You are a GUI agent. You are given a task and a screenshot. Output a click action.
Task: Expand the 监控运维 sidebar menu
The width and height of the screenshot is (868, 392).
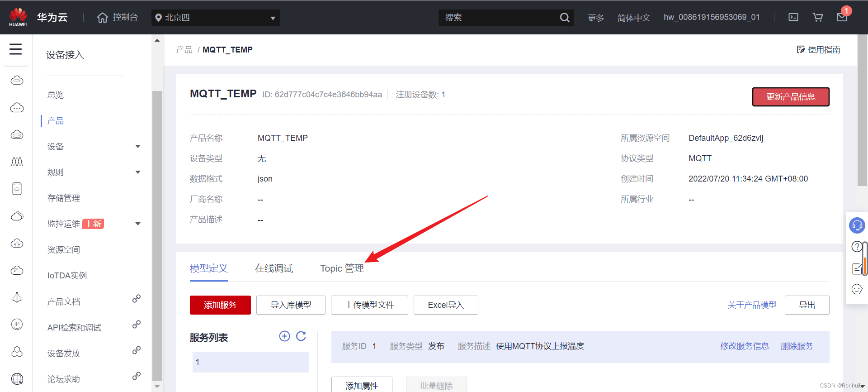pyautogui.click(x=138, y=224)
